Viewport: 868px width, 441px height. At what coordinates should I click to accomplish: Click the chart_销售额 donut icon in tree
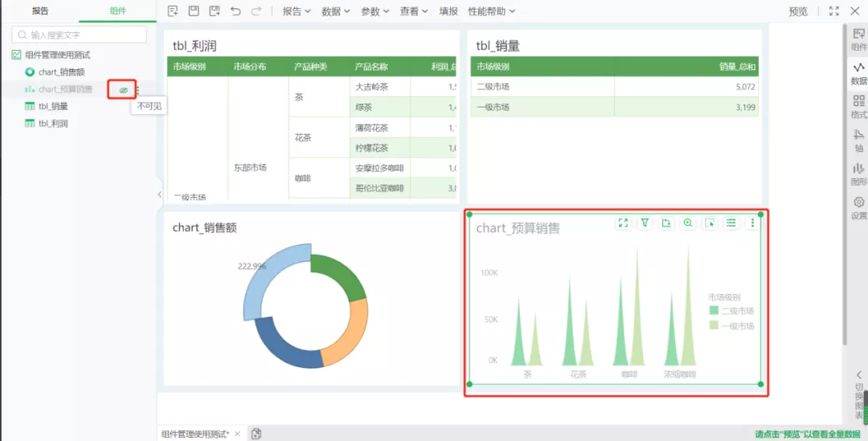pos(30,72)
